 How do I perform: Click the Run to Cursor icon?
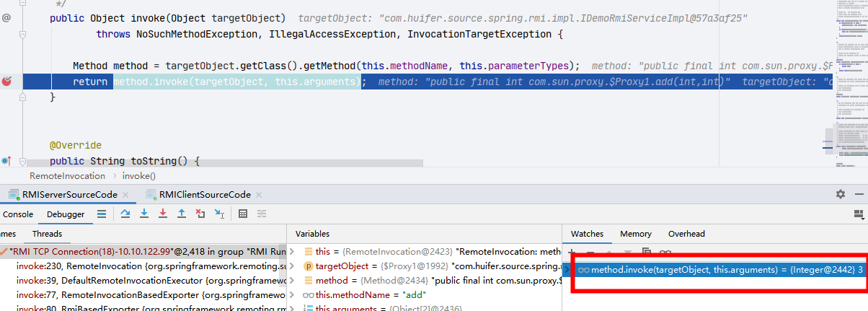click(220, 214)
